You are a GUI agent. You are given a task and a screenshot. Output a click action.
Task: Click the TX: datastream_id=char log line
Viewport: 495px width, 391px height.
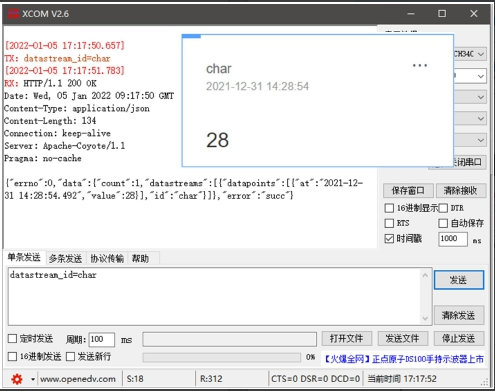[57, 58]
